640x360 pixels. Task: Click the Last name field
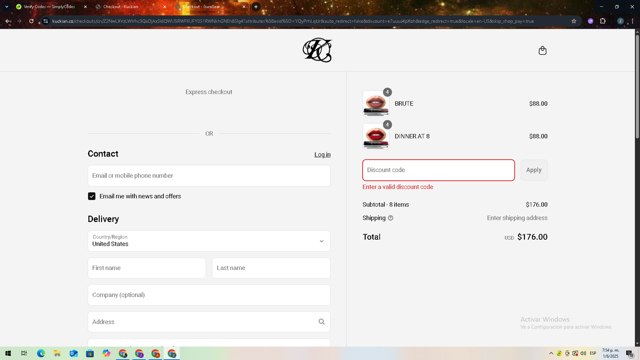coord(271,268)
